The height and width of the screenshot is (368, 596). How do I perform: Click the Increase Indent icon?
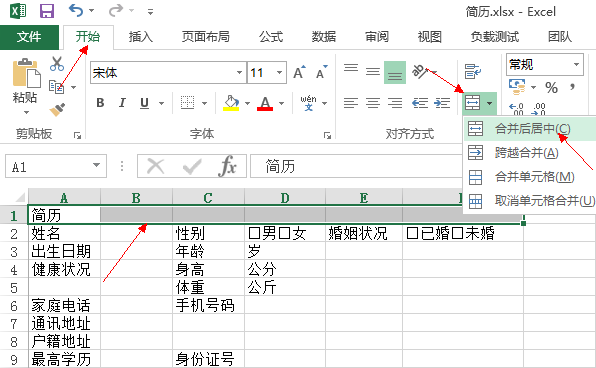[x=442, y=103]
